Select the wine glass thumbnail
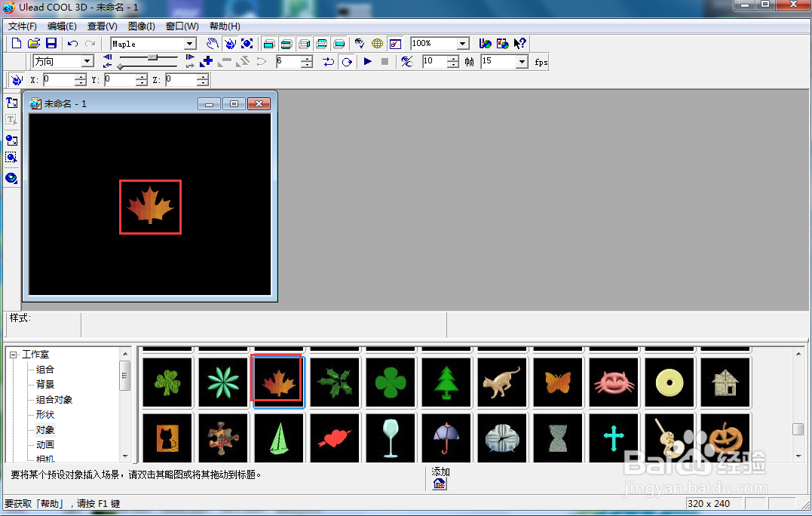Viewport: 812px width, 516px height. click(x=391, y=438)
